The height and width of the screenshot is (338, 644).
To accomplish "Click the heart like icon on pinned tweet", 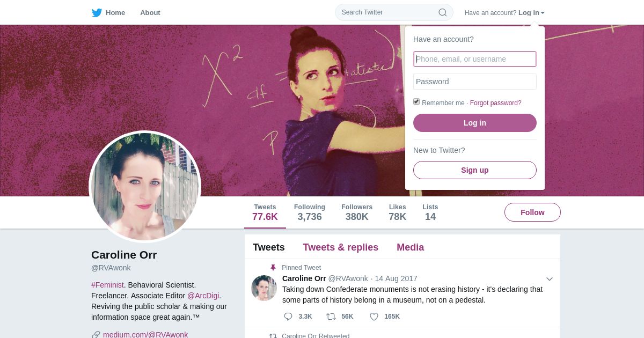I will pyautogui.click(x=374, y=317).
